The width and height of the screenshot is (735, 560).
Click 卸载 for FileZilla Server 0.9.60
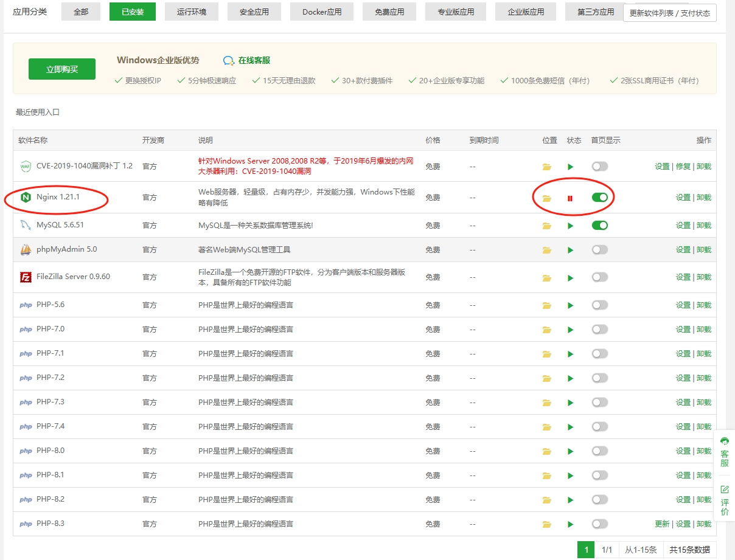(x=704, y=277)
